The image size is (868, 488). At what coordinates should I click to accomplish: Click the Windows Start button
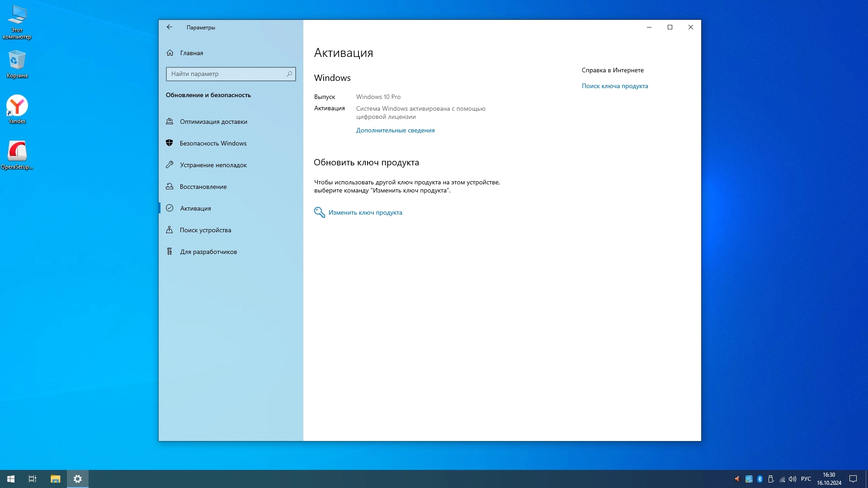pyautogui.click(x=11, y=479)
